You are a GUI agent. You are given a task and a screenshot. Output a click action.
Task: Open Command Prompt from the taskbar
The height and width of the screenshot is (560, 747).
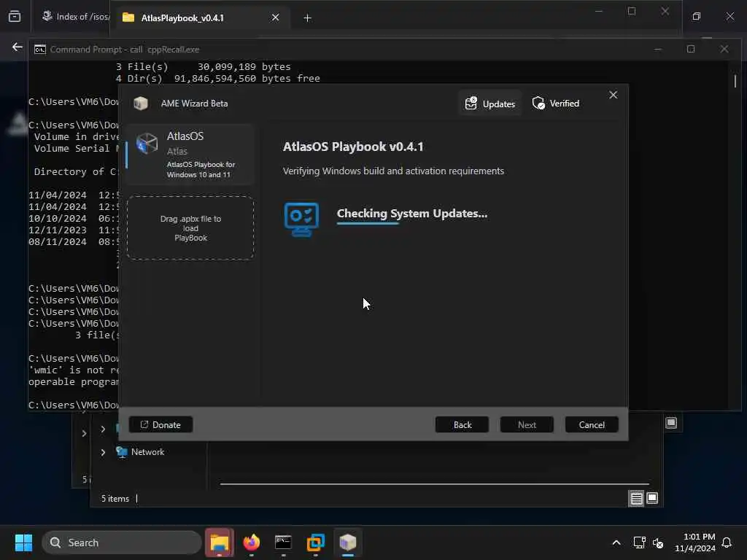(x=284, y=542)
